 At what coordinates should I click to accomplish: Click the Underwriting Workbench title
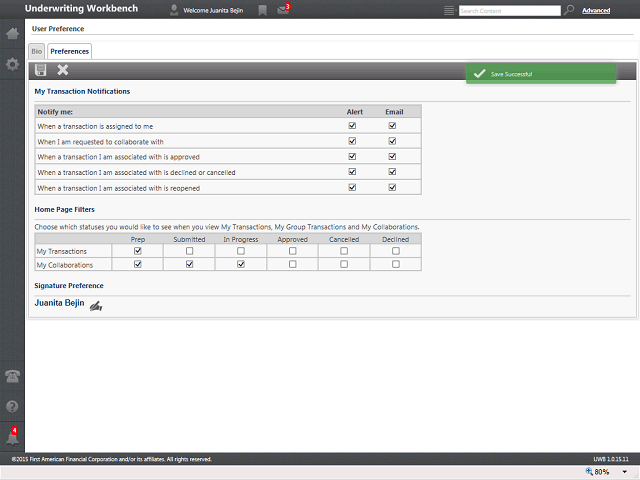pyautogui.click(x=81, y=9)
